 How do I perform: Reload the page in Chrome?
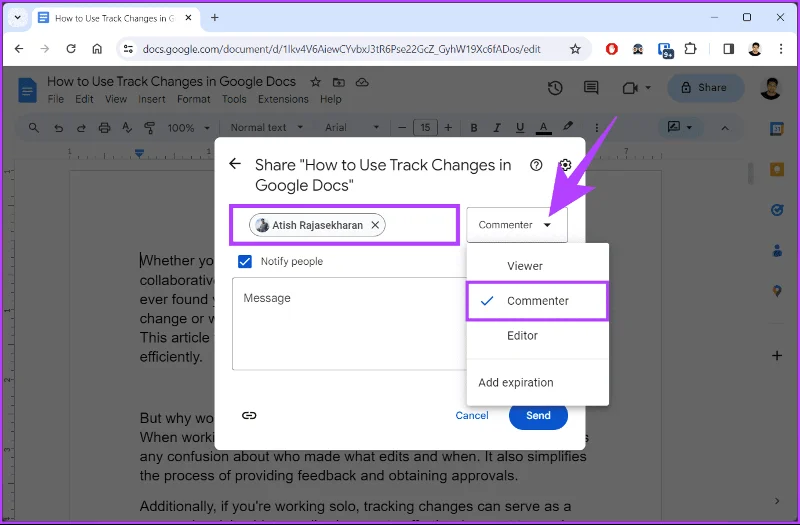click(x=71, y=48)
